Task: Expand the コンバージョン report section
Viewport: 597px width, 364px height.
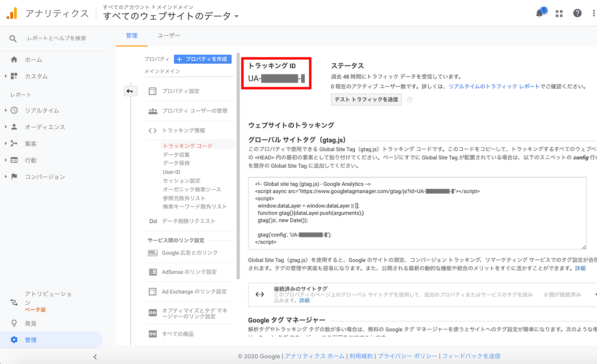Action: point(5,176)
